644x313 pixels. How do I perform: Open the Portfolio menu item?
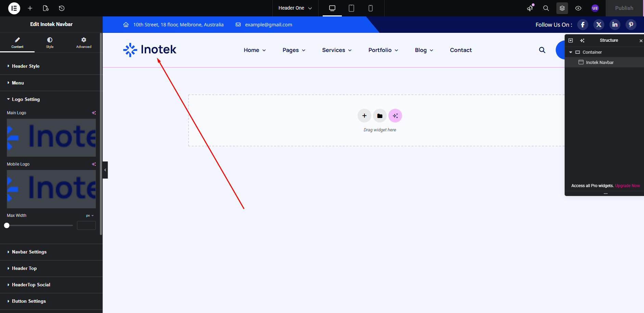tap(383, 50)
